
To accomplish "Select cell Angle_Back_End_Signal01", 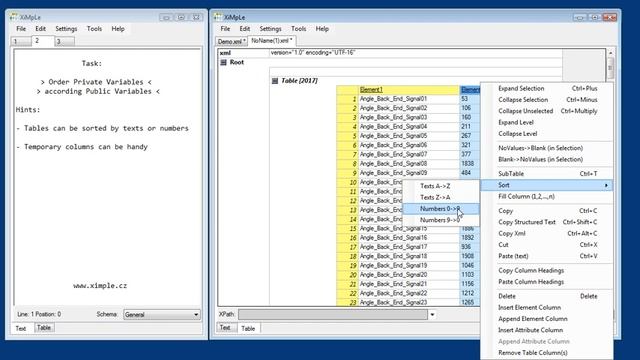I will pyautogui.click(x=409, y=99).
